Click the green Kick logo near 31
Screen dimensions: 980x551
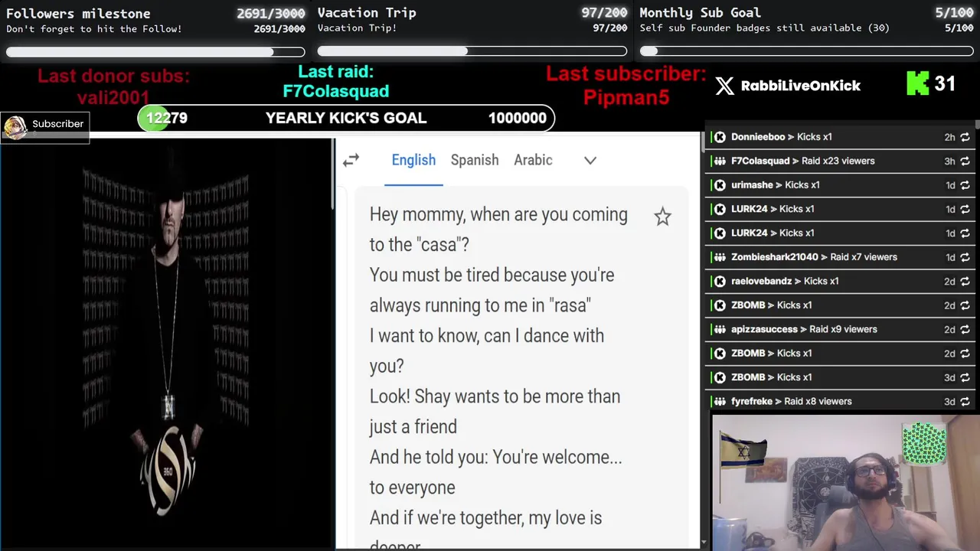[917, 83]
